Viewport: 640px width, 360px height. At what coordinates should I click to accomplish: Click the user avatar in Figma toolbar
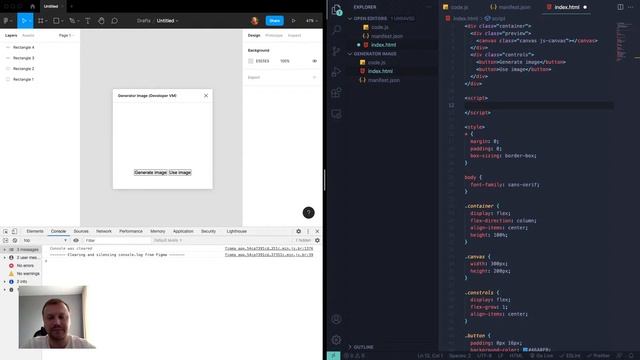[x=255, y=20]
